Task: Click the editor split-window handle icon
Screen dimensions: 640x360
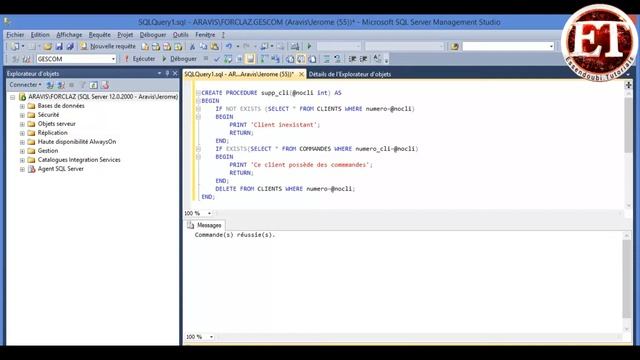Action: 628,85
